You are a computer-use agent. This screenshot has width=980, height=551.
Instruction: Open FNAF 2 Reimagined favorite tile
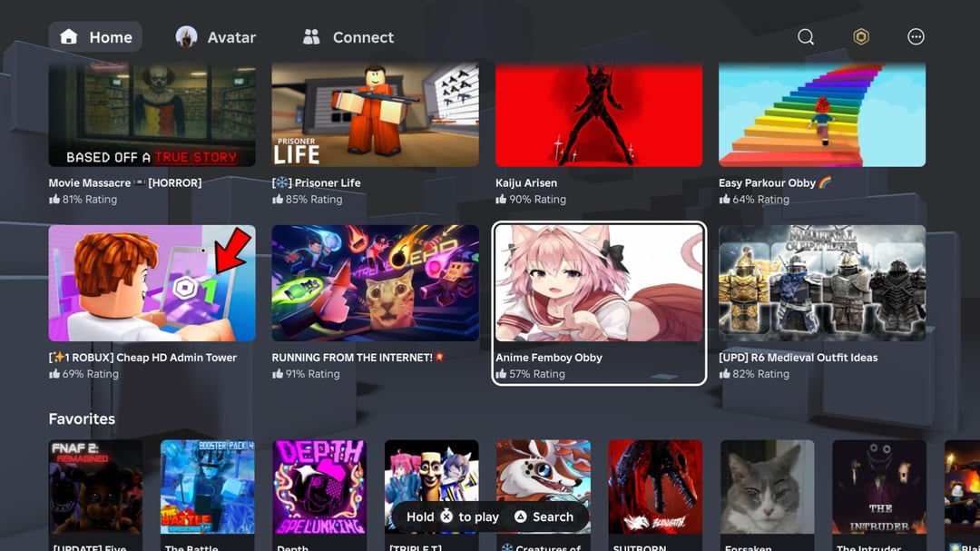95,487
